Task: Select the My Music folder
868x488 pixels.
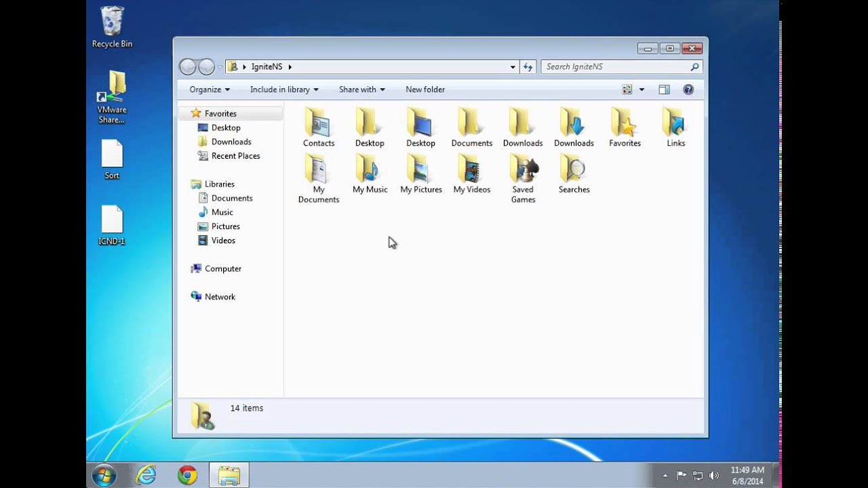Action: [x=370, y=174]
